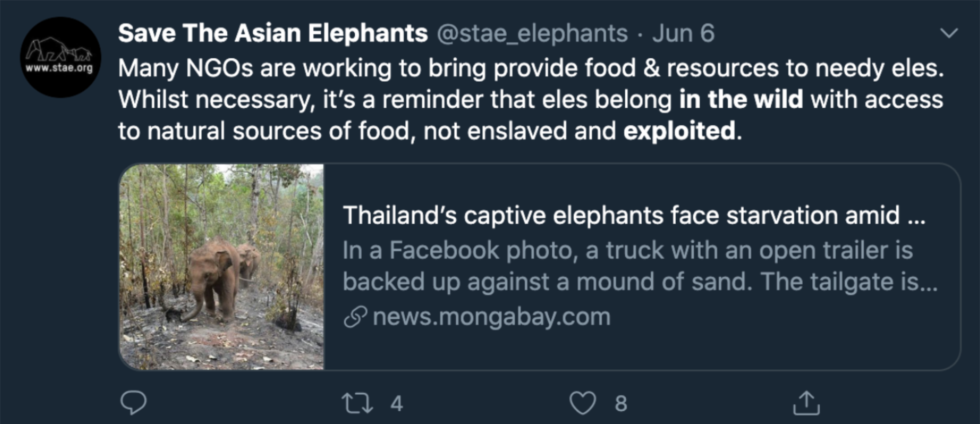Click the elephant forest thumbnail image
Image resolution: width=980 pixels, height=424 pixels.
[x=221, y=267]
